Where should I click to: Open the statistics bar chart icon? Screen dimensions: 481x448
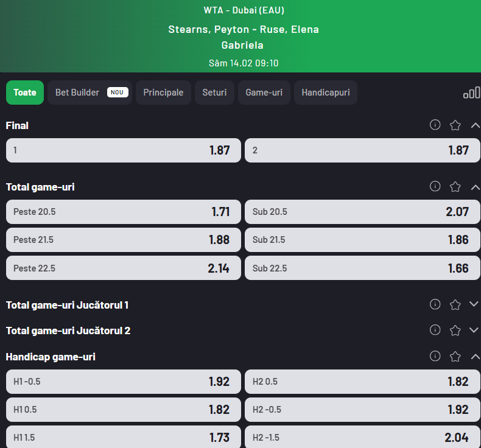pos(471,93)
